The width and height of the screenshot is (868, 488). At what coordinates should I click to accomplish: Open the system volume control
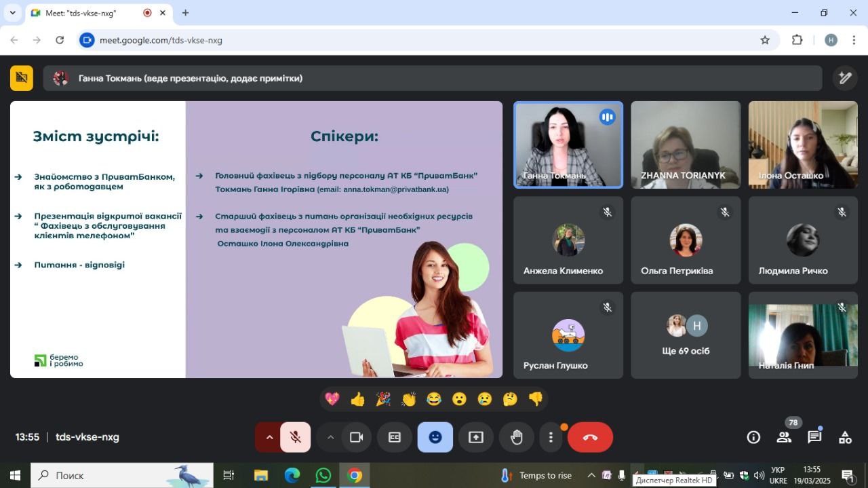(759, 475)
